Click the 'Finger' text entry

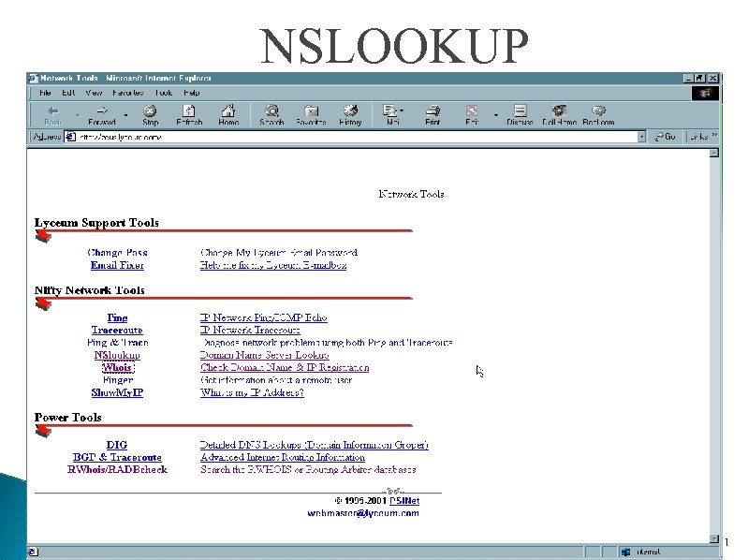click(x=118, y=380)
